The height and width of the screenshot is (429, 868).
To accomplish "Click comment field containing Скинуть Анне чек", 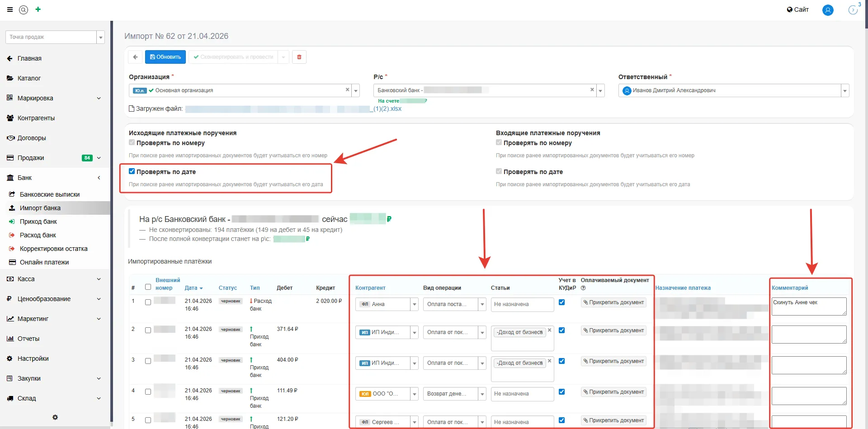I will point(808,306).
